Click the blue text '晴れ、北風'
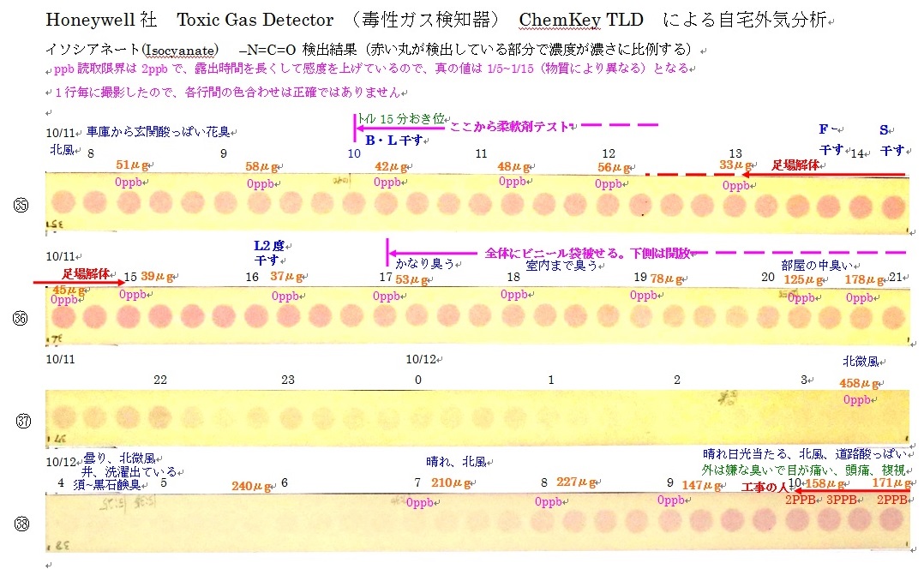Viewport: 924px width, 569px height. click(457, 462)
